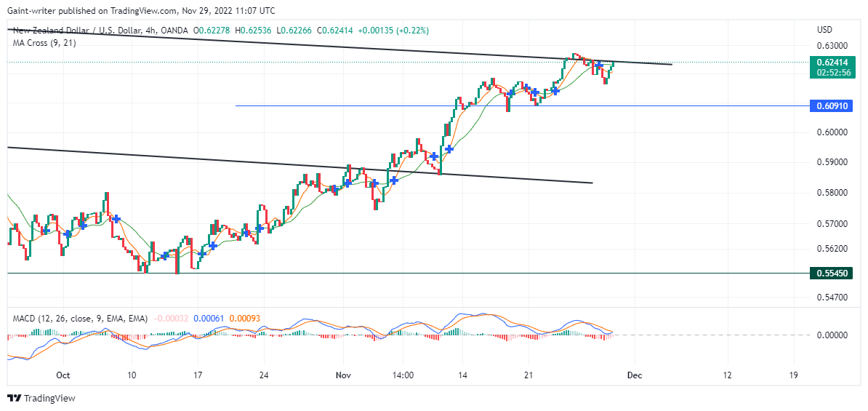Click the 0.57000 price axis value

(834, 224)
